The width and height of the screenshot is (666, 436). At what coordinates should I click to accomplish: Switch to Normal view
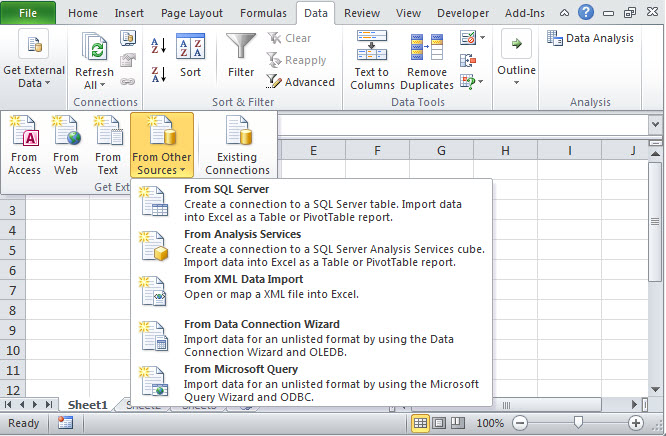coord(420,423)
